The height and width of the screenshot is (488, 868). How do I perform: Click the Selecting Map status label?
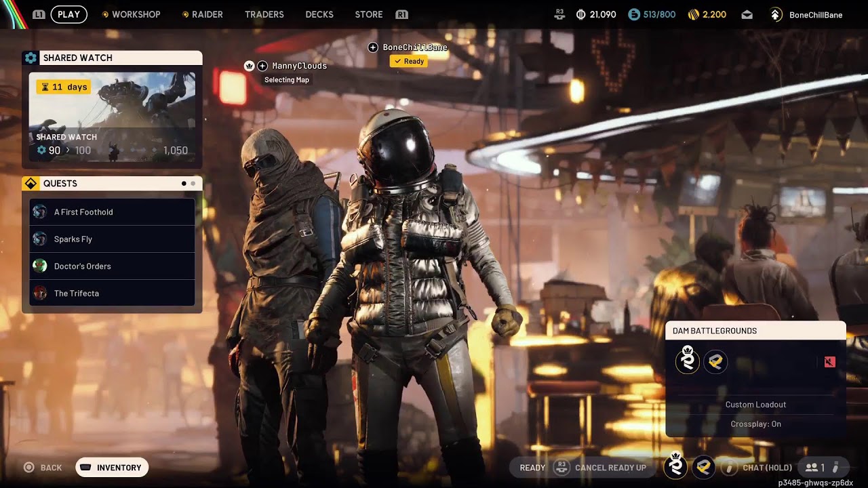pyautogui.click(x=287, y=80)
